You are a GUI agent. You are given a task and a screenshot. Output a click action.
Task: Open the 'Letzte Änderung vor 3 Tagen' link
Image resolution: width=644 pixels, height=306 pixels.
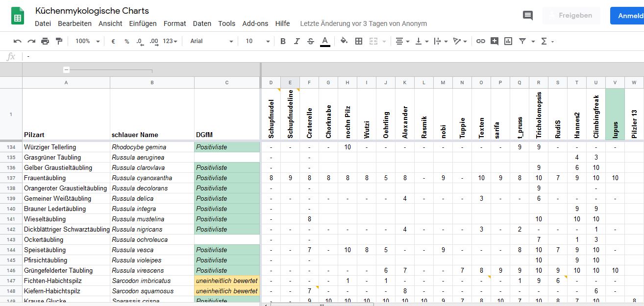pos(363,24)
